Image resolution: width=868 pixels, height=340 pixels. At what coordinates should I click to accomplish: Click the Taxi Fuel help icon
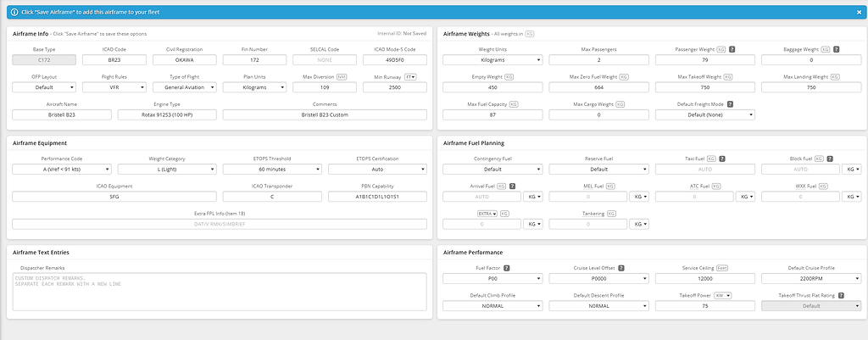[x=722, y=159]
